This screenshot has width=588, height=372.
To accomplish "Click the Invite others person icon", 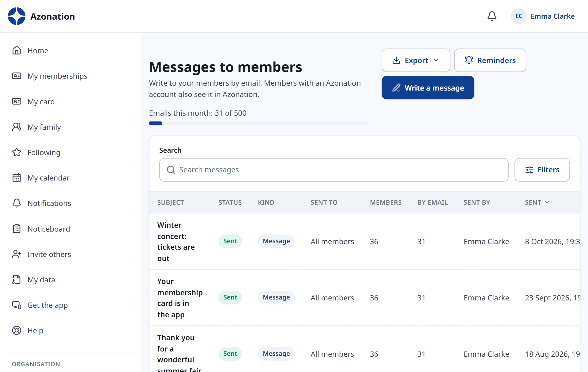I will (17, 254).
